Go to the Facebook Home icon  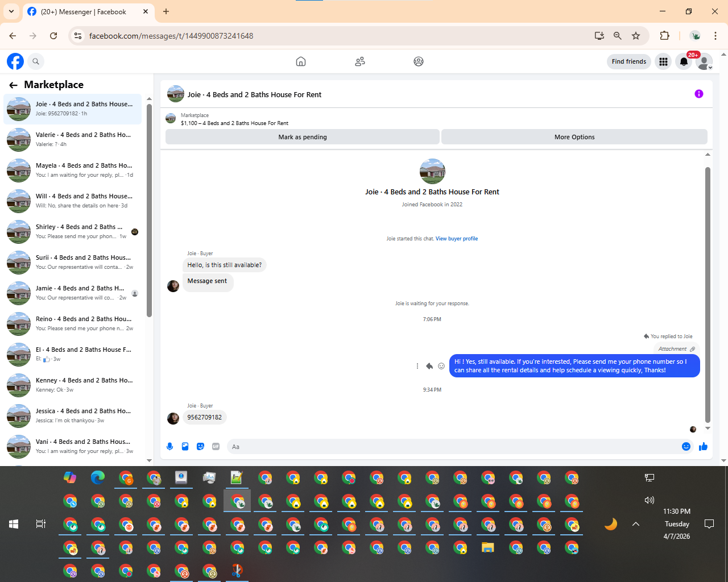tap(301, 61)
